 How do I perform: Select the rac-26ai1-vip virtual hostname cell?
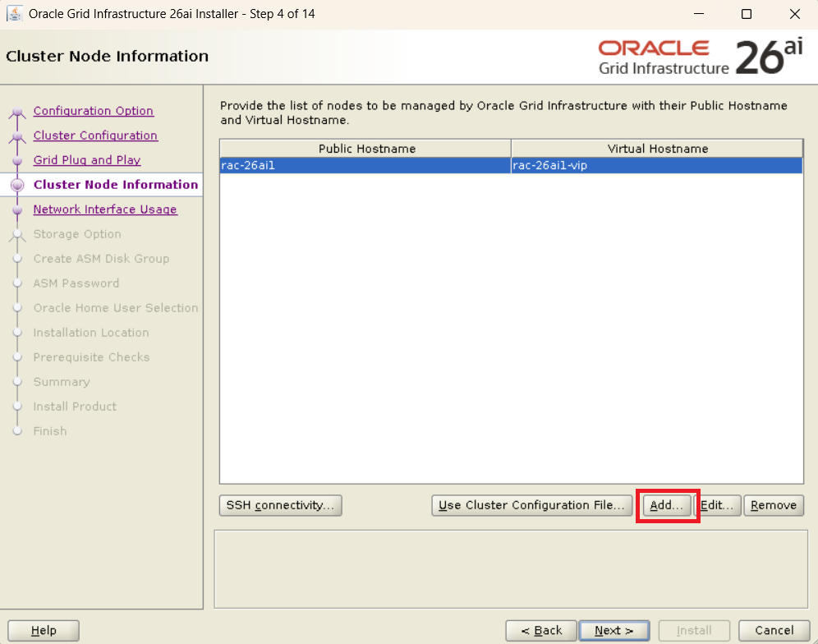tap(656, 165)
